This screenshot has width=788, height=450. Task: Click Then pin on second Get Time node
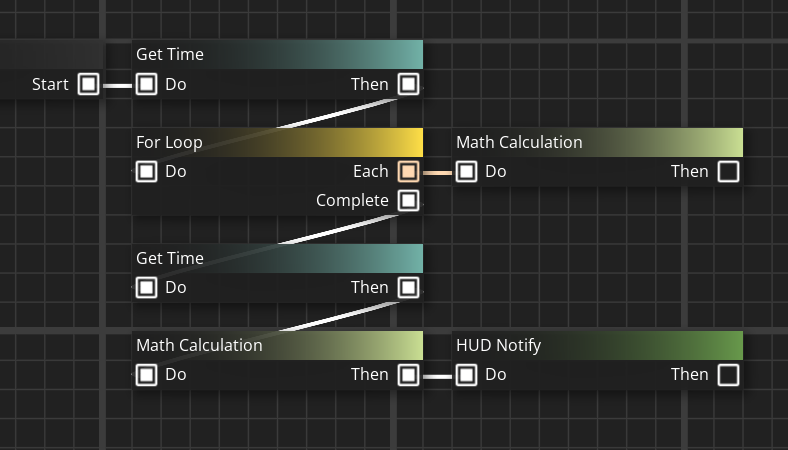pos(408,288)
